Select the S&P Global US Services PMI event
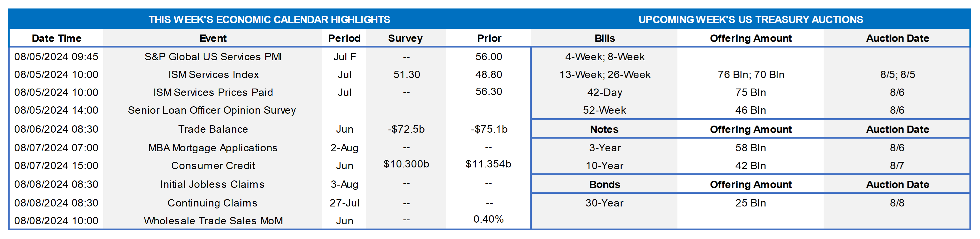This screenshot has height=239, width=980. 213,57
